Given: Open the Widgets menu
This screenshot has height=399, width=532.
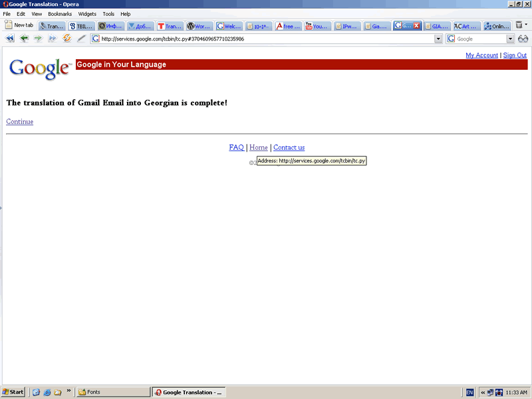Looking at the screenshot, I should click(x=87, y=14).
